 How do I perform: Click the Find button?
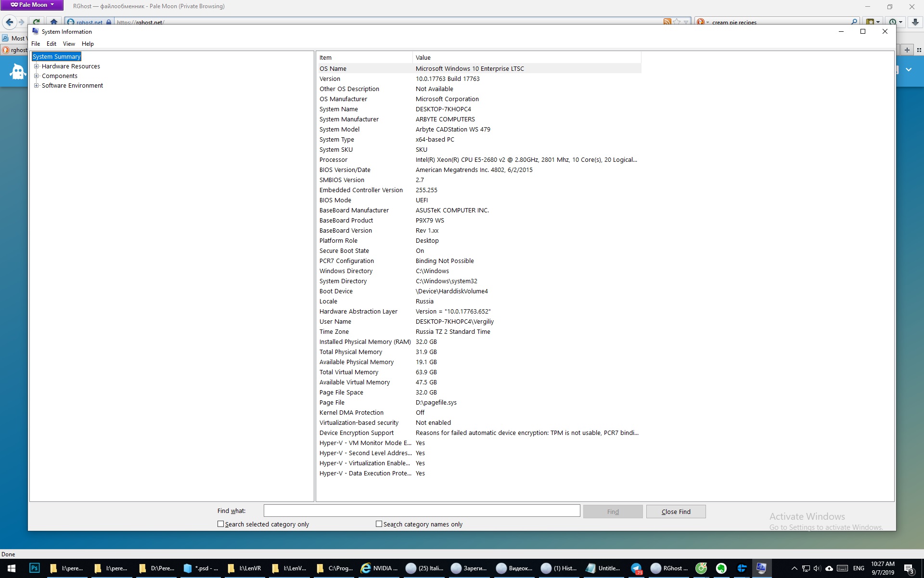pyautogui.click(x=613, y=512)
